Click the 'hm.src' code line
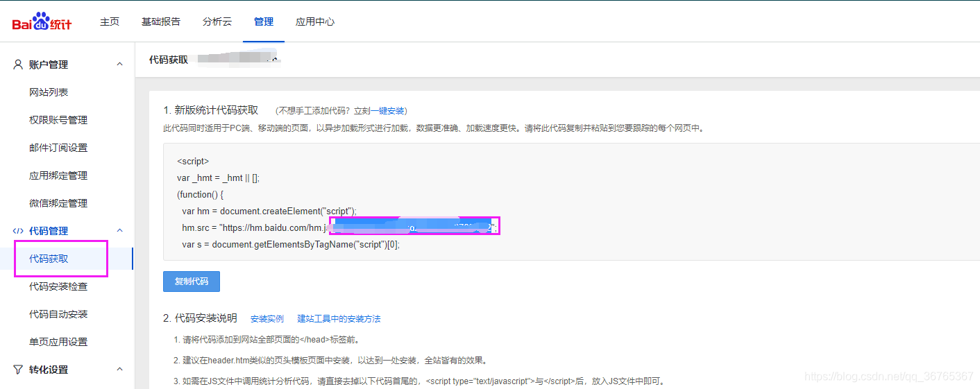Image resolution: width=980 pixels, height=389 pixels. tap(340, 228)
